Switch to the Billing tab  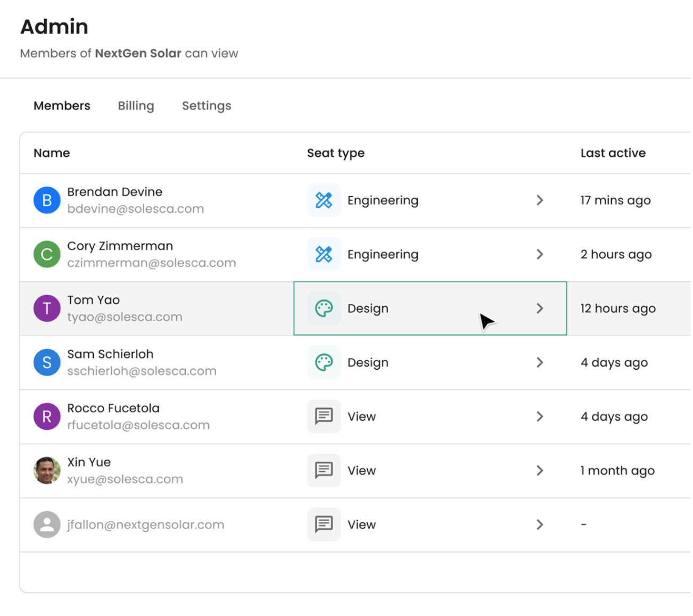tap(136, 106)
